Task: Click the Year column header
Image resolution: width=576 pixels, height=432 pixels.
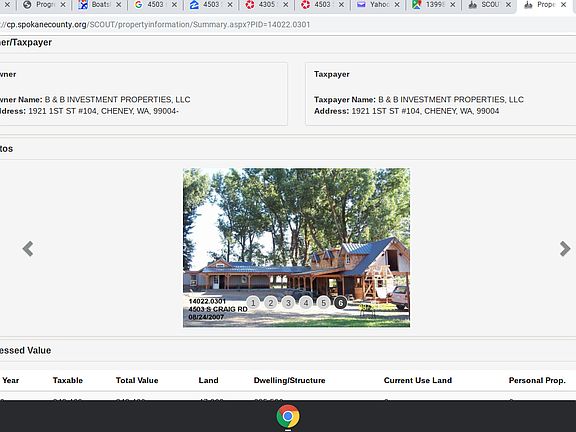Action: click(10, 380)
